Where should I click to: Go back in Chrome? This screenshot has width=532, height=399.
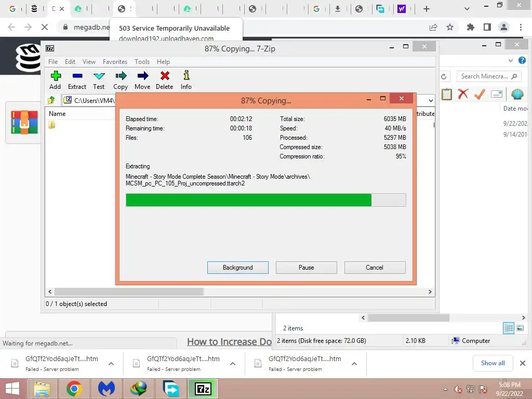[11, 27]
